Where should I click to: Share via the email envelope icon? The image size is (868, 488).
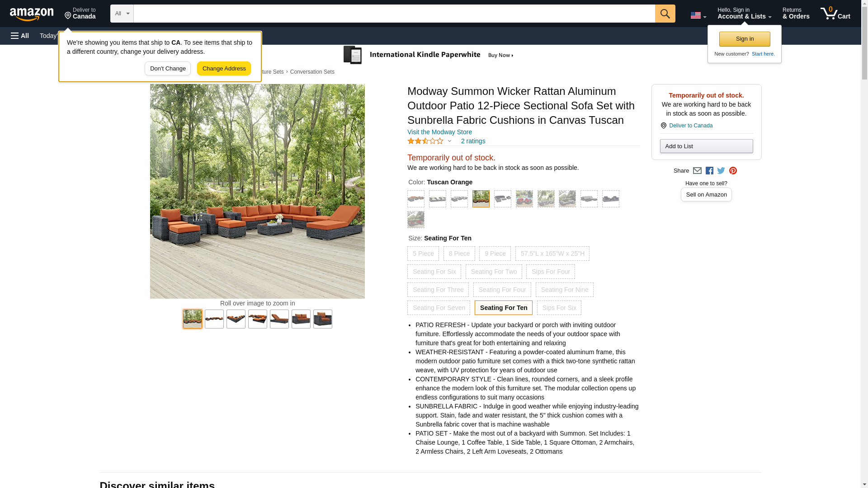697,171
